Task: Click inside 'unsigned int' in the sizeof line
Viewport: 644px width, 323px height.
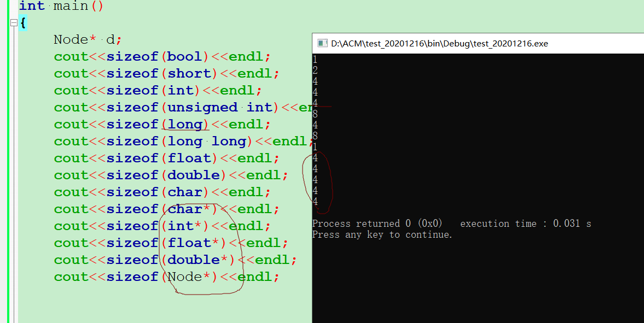Action: click(x=220, y=108)
